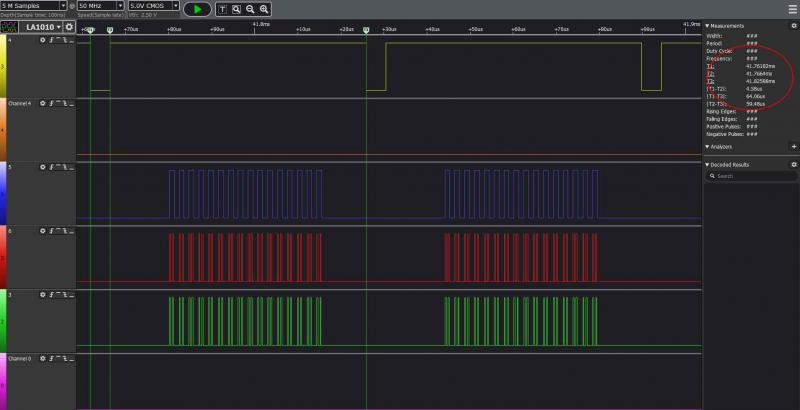
Task: Open device settings gear beside LA1010
Action: (69, 26)
